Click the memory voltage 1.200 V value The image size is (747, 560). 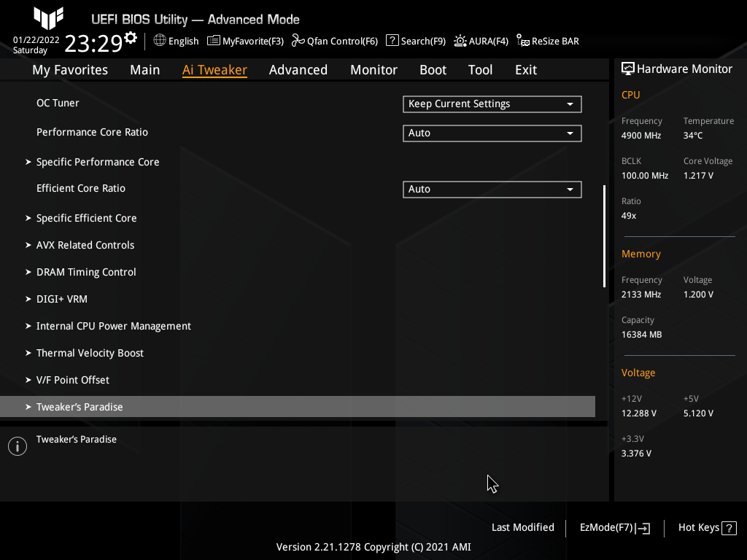click(698, 295)
